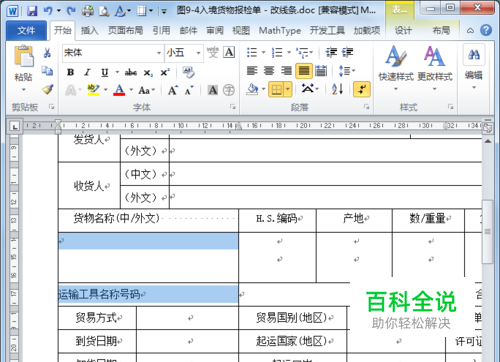This screenshot has height=362, width=500.
Task: Open the font size dropdown showing 小五
Action: pos(184,53)
